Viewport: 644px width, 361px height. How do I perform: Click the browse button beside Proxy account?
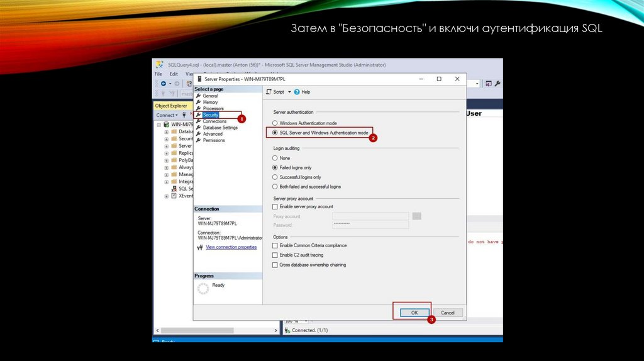tap(416, 216)
